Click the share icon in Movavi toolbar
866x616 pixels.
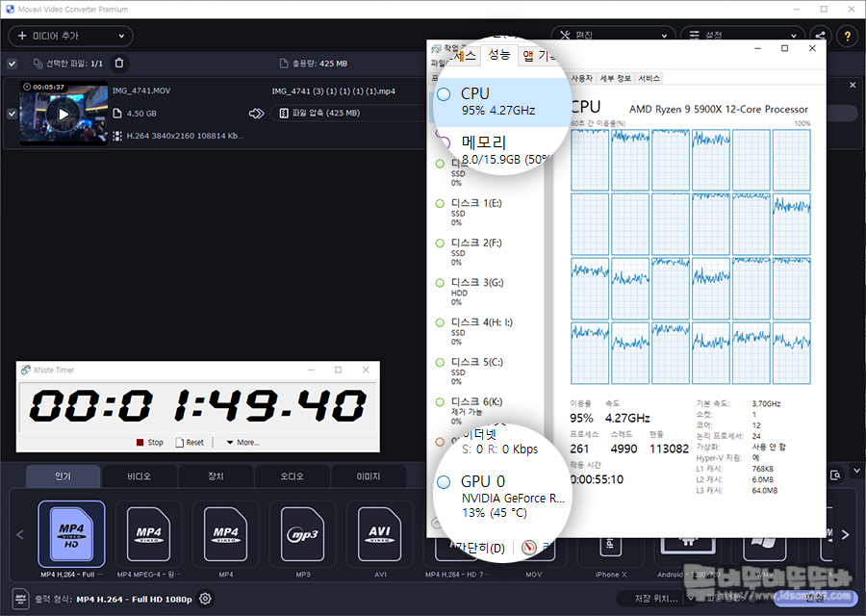tap(820, 36)
